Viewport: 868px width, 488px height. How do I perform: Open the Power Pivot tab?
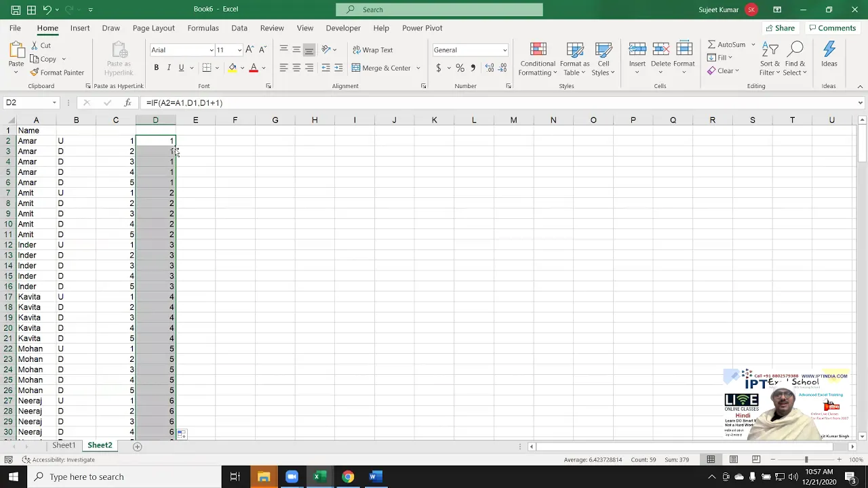coord(422,28)
